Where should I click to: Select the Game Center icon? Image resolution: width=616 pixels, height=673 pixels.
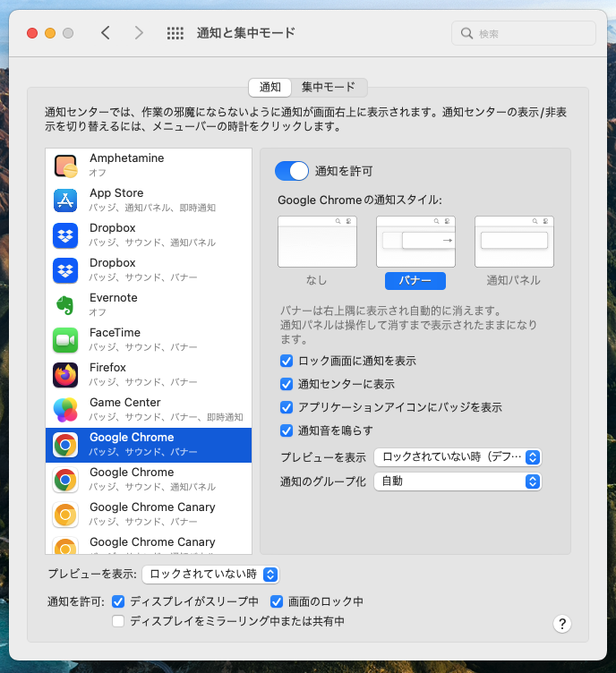(x=65, y=410)
